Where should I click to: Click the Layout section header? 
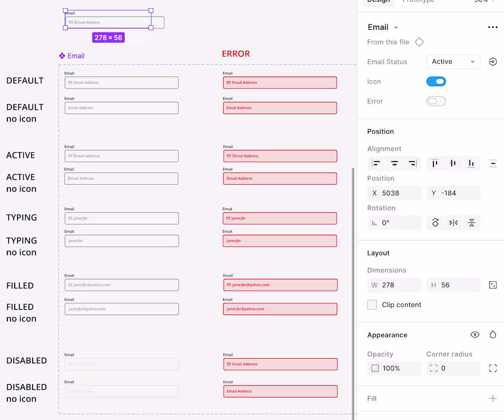point(378,253)
